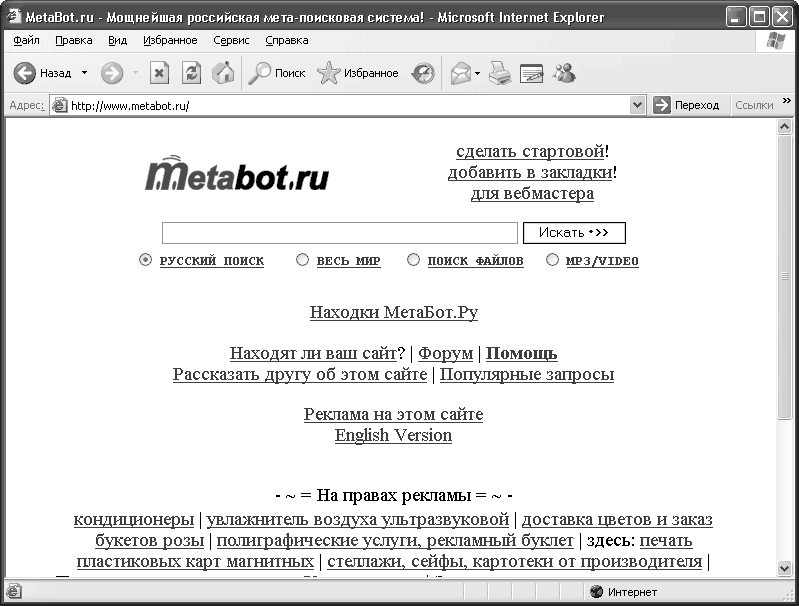This screenshot has height=606, width=799.
Task: Click the Mail envelope icon
Action: click(461, 73)
